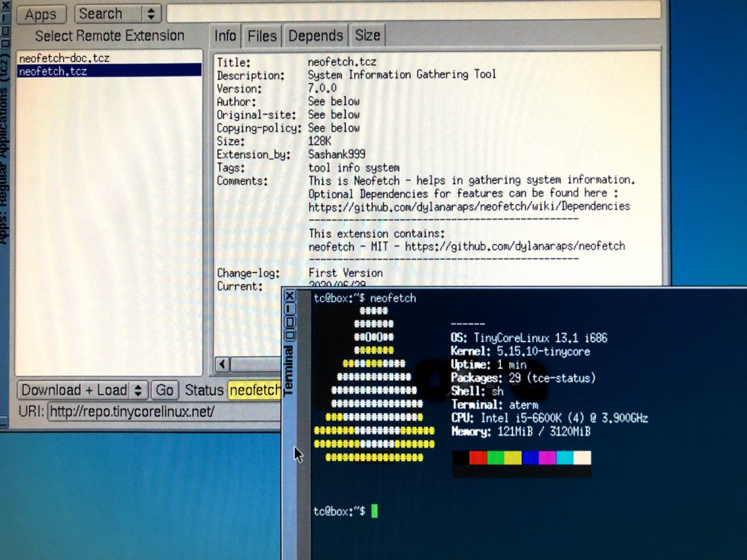Screen dimensions: 747x560
Task: Click the Go button
Action: 164,390
